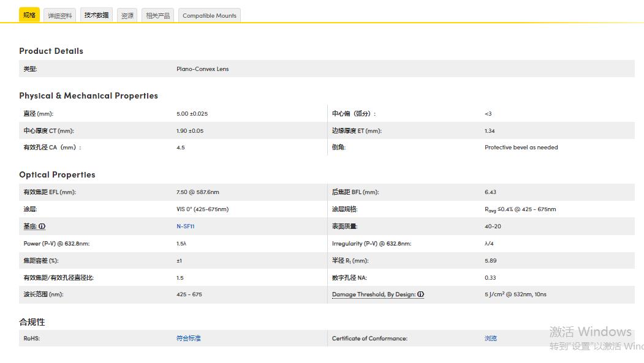Click the underlined 基底 label
644x363 pixels.
tap(30, 226)
